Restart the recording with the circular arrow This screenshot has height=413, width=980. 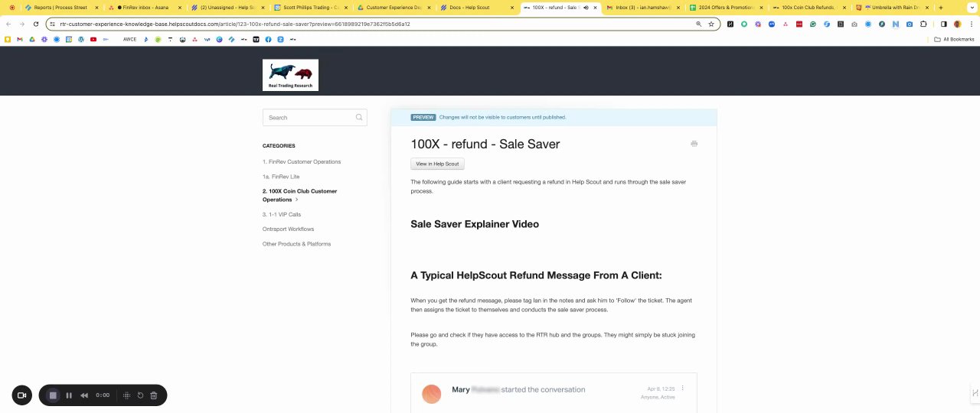[x=140, y=395]
